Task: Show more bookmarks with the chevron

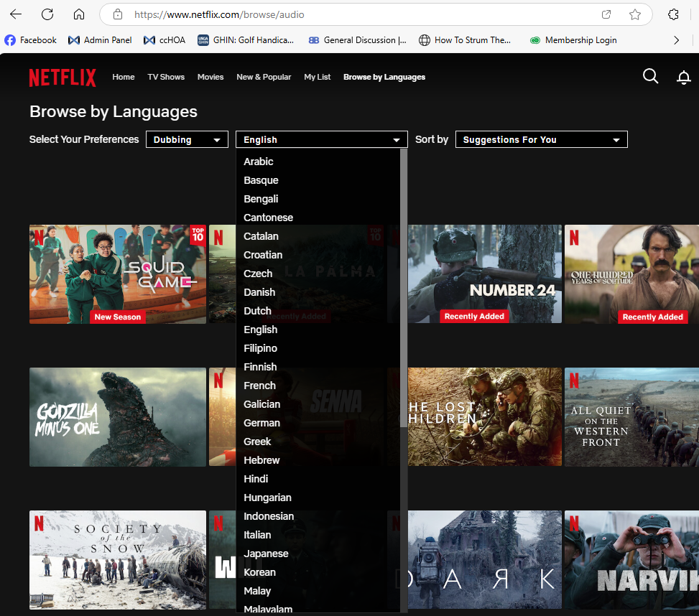Action: (676, 40)
